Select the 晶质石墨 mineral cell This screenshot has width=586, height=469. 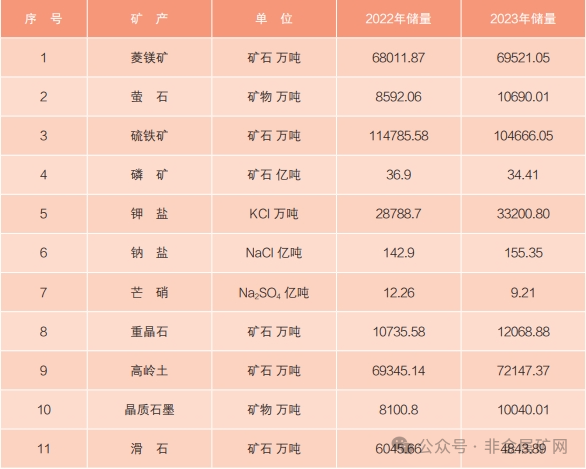149,410
